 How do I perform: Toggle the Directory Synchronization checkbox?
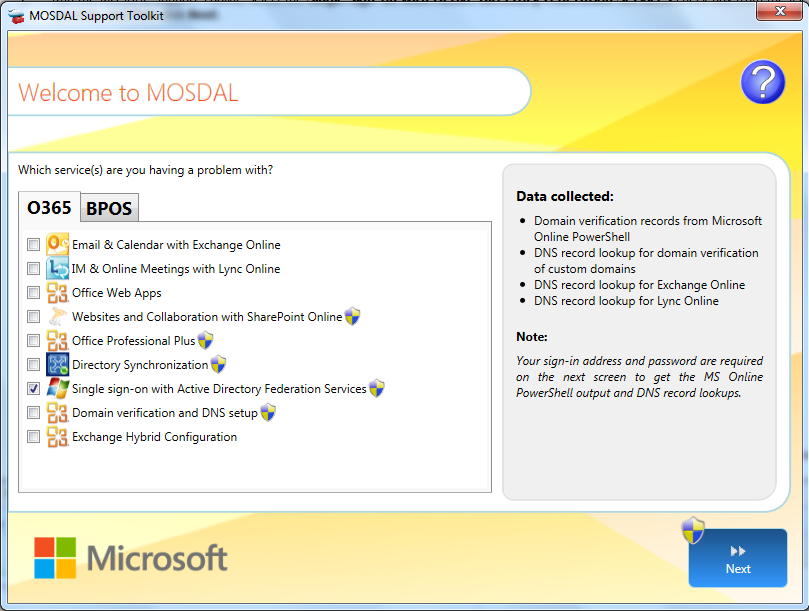tap(34, 364)
